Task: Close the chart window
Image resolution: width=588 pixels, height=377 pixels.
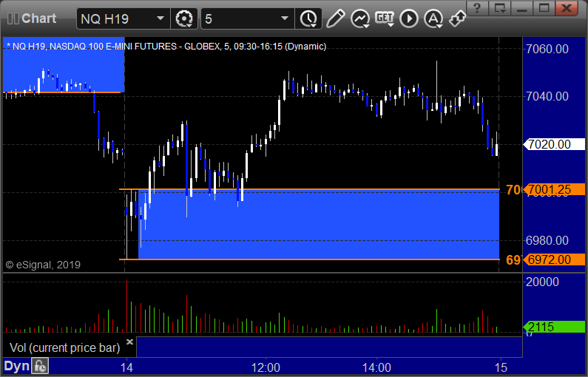Action: pos(567,7)
